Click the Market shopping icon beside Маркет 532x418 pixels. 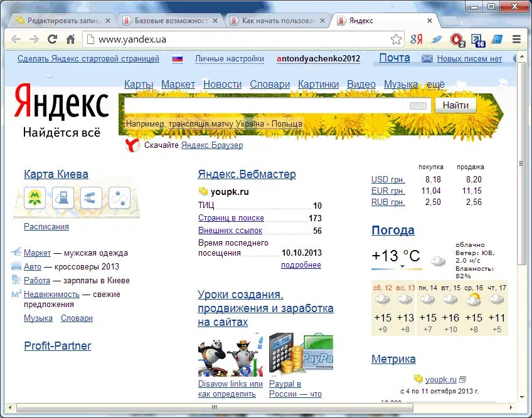(x=16, y=252)
